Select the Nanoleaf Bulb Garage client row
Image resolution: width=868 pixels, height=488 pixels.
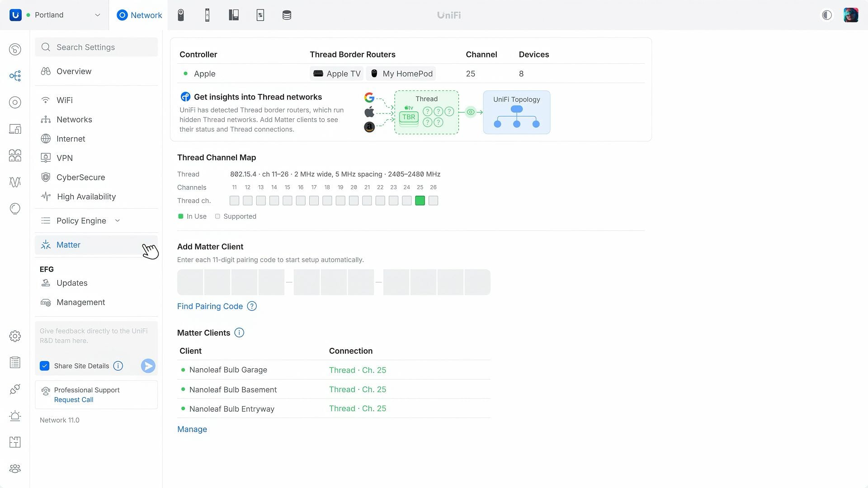pyautogui.click(x=334, y=370)
